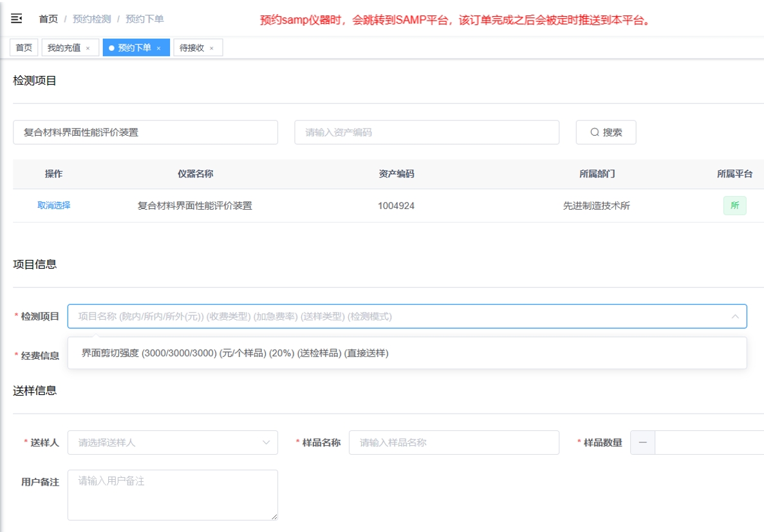Click the 用户备注 text area
The height and width of the screenshot is (532, 764).
click(x=172, y=495)
